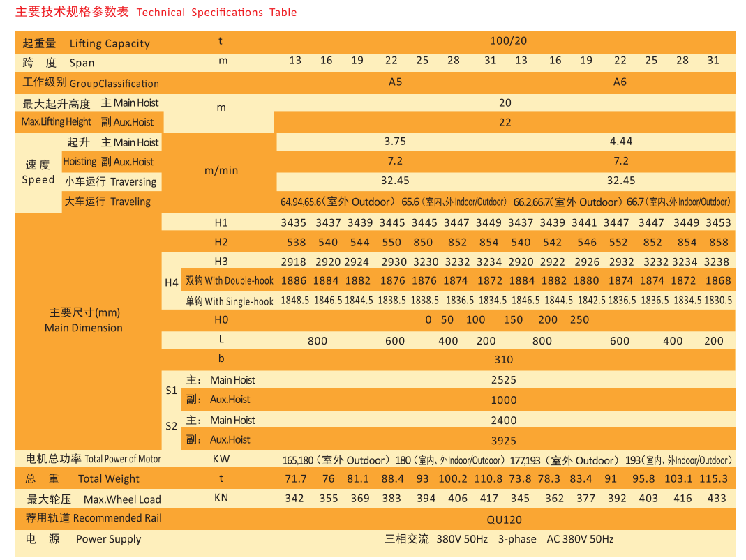Image resolution: width=746 pixels, height=560 pixels.
Task: Click the m/min speed unit cell
Action: click(x=221, y=170)
